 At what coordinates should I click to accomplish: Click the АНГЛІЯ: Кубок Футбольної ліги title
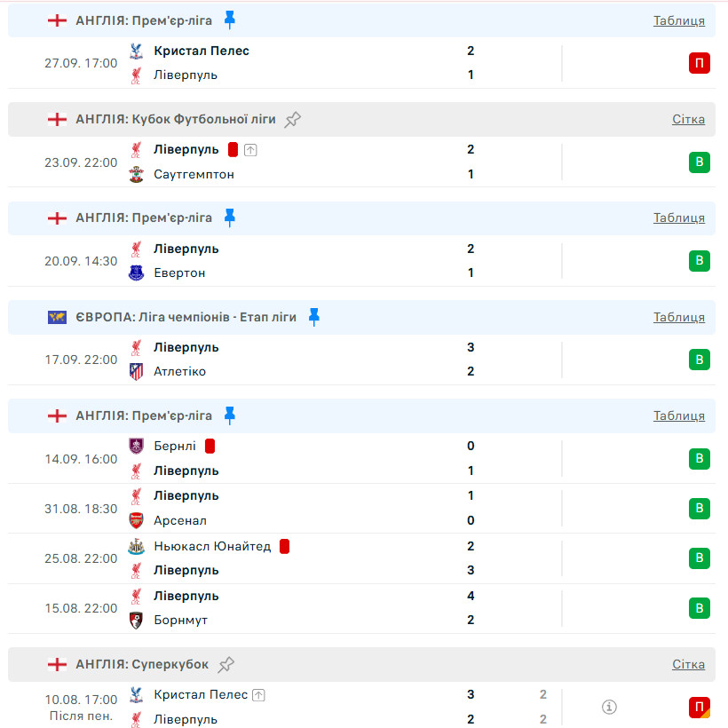pos(176,119)
